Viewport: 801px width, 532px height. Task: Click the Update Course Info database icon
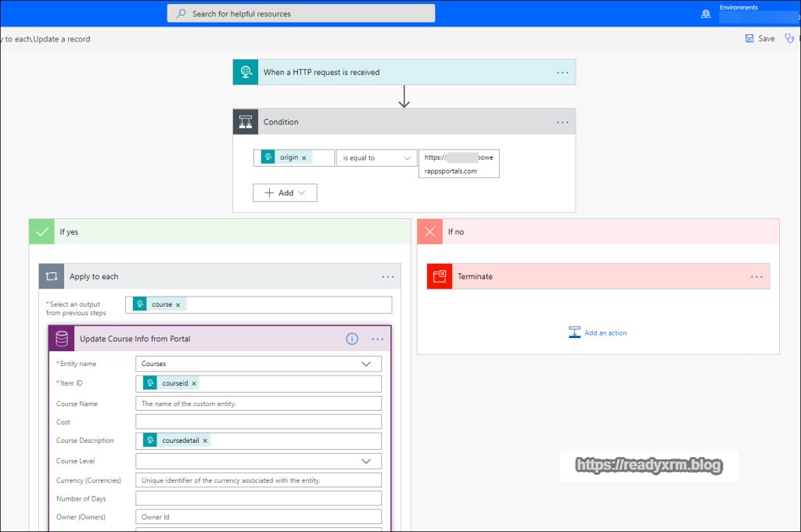tap(61, 339)
